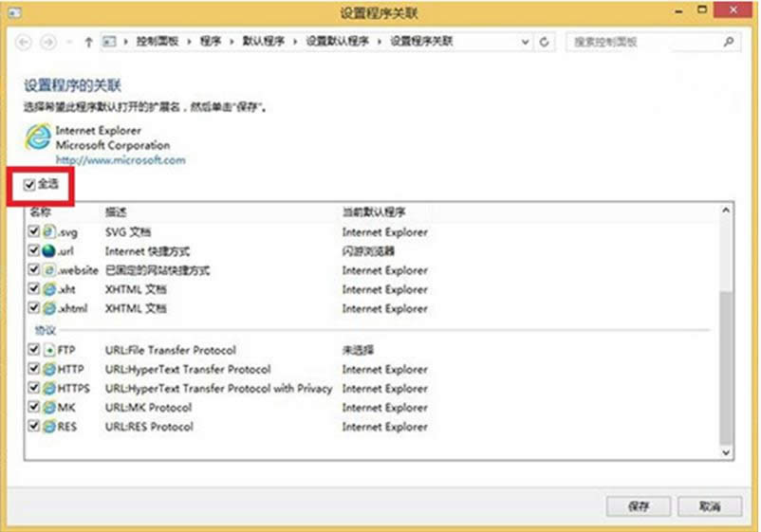This screenshot has width=761, height=532.
Task: Click 保存 to save associations
Action: pos(639,506)
